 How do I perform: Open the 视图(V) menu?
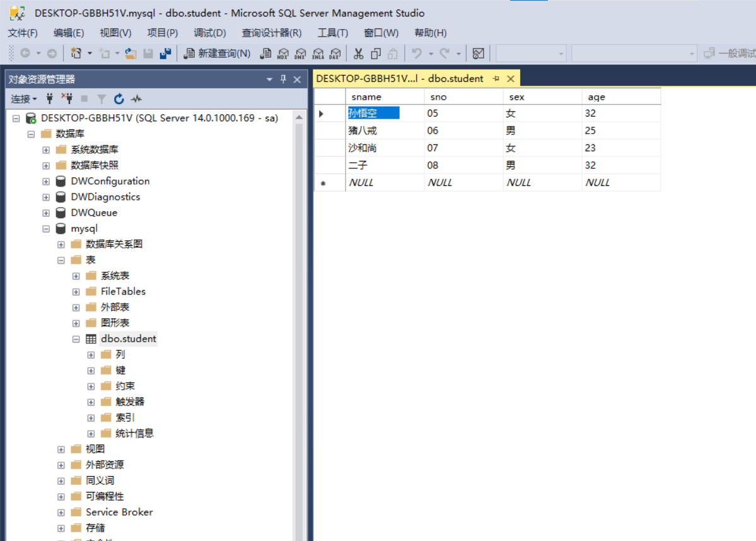(115, 33)
